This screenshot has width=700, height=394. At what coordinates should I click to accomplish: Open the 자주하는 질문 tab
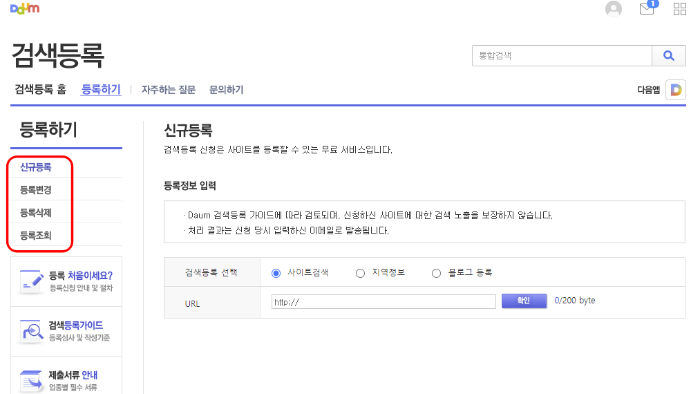click(x=168, y=90)
